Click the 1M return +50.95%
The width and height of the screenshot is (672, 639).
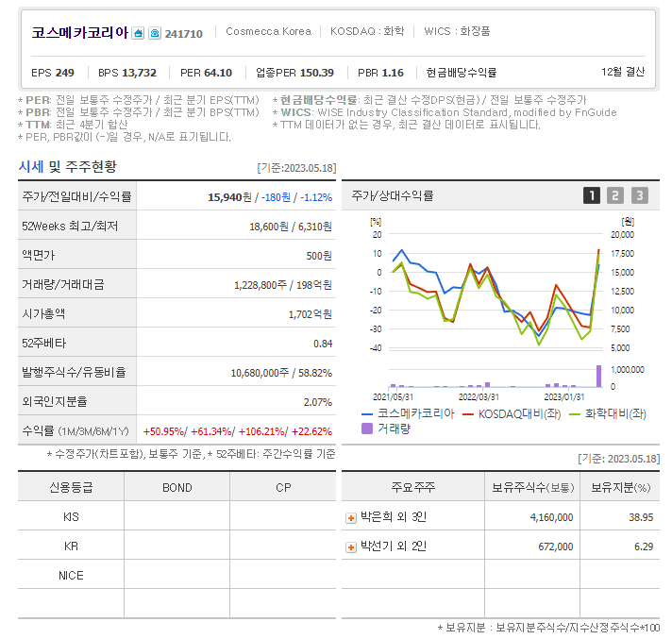point(163,431)
